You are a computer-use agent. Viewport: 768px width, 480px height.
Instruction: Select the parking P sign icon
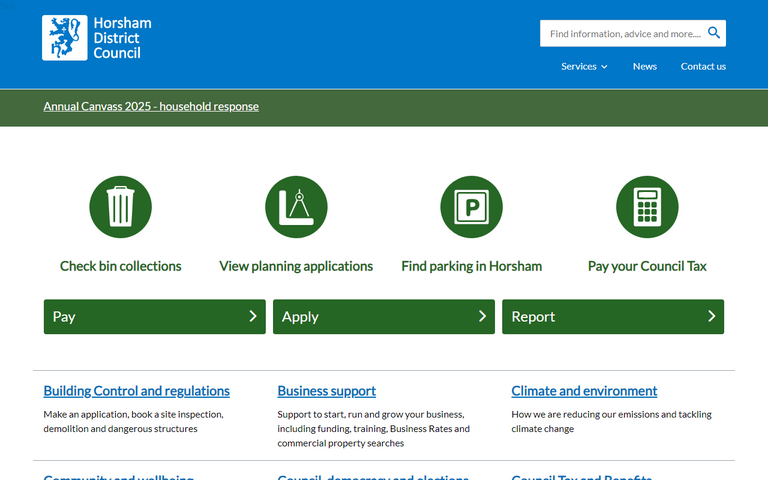[x=471, y=207]
